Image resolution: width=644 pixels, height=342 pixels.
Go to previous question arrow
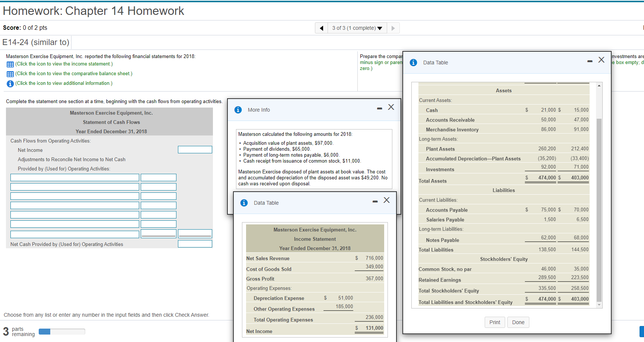pyautogui.click(x=321, y=28)
